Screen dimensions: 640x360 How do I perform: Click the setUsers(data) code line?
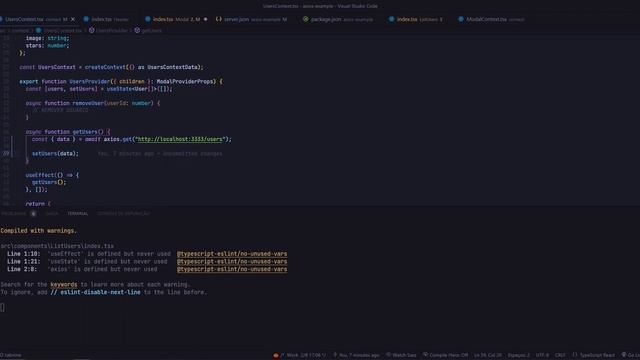(x=55, y=154)
